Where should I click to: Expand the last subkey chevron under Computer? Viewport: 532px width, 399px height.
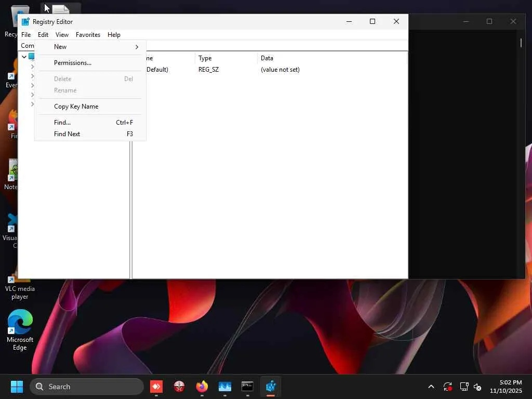coord(33,104)
